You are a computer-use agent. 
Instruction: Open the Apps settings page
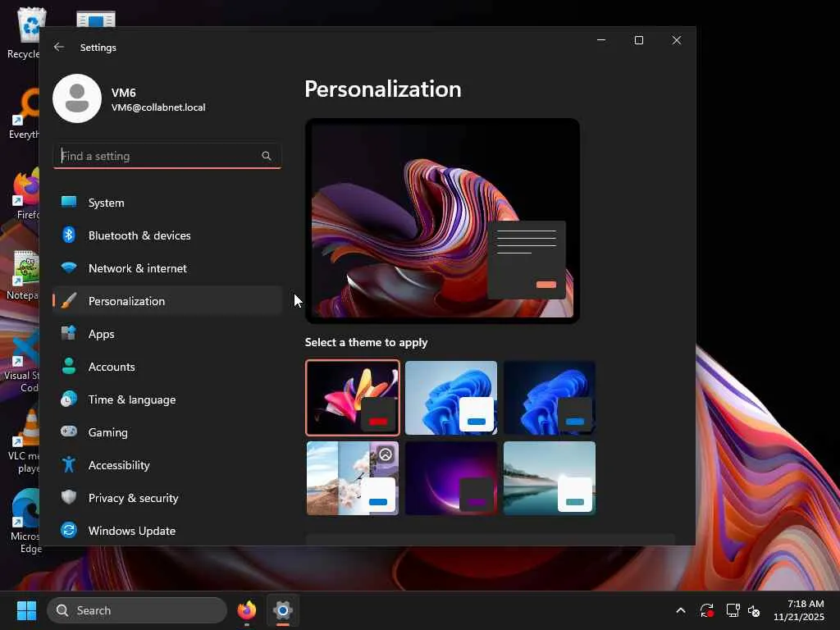click(101, 334)
